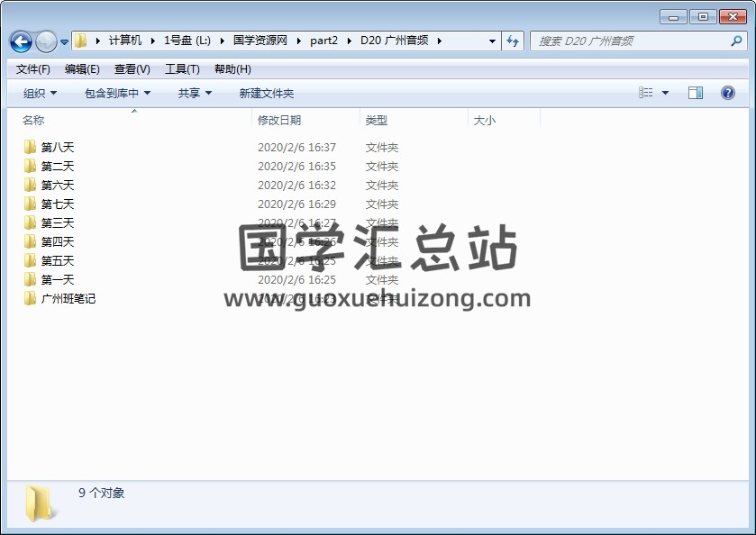Expand the arrow after D20 广州音频
The width and height of the screenshot is (756, 535).
440,41
